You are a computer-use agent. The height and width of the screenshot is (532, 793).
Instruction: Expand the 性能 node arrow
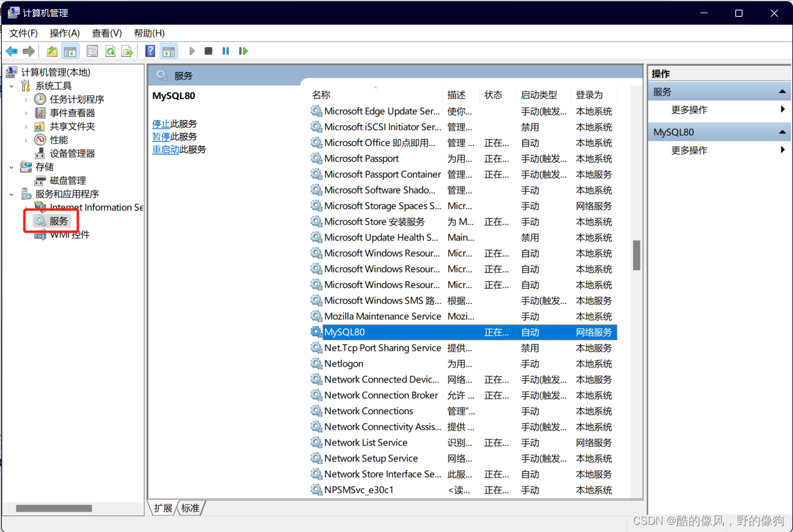[26, 140]
